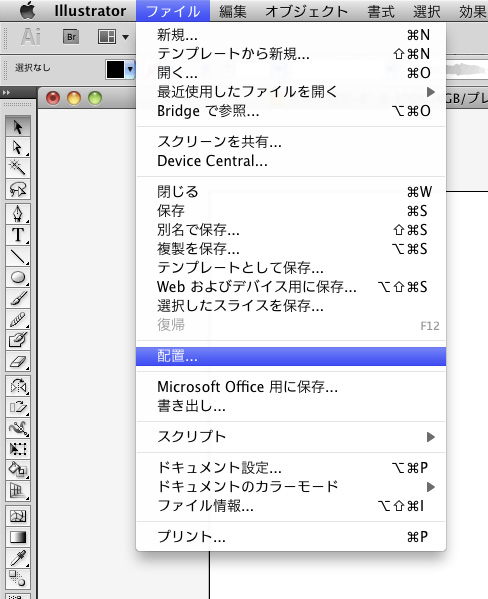Viewport: 488px width, 599px height.
Task: Select the Rotate/Reflect tool
Action: click(x=18, y=386)
